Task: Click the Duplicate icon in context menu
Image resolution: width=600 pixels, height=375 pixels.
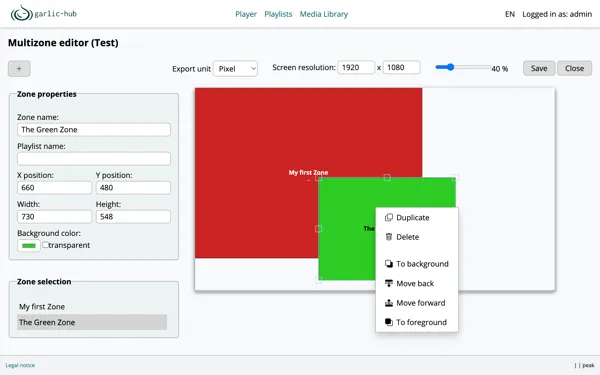Action: 389,217
